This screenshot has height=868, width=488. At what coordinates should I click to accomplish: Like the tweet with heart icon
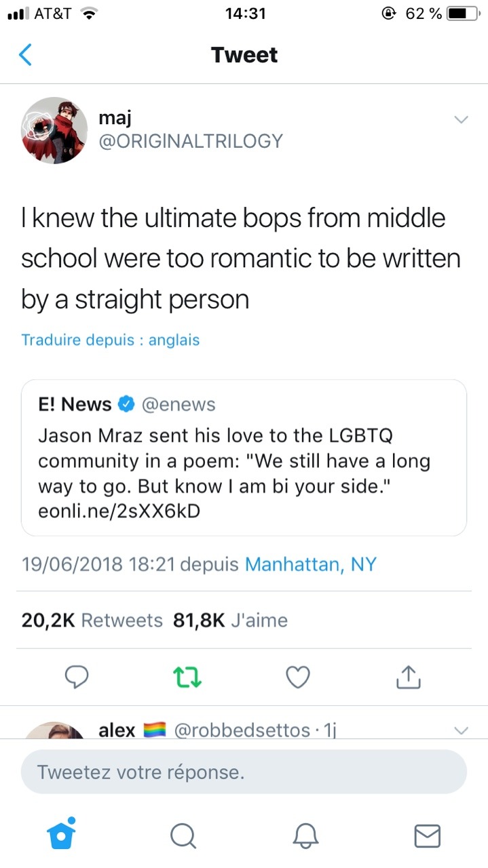(298, 676)
